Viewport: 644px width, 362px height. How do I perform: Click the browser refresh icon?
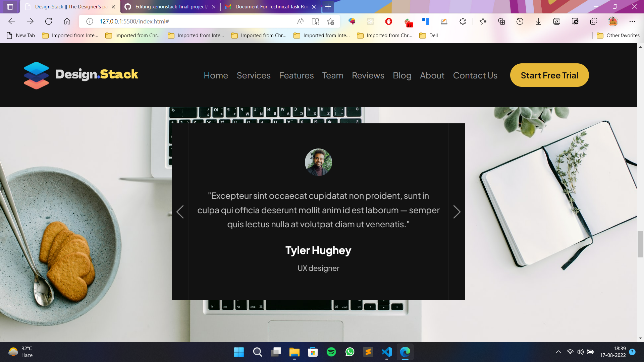coord(49,21)
